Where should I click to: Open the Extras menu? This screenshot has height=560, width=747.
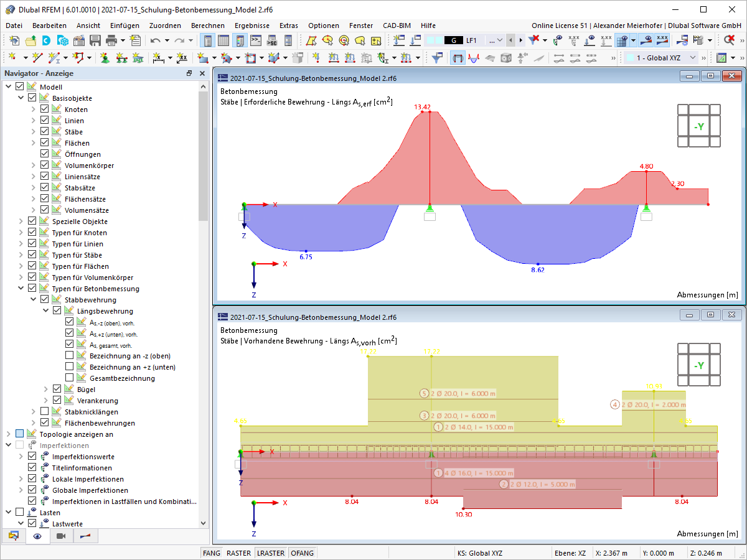tap(288, 26)
